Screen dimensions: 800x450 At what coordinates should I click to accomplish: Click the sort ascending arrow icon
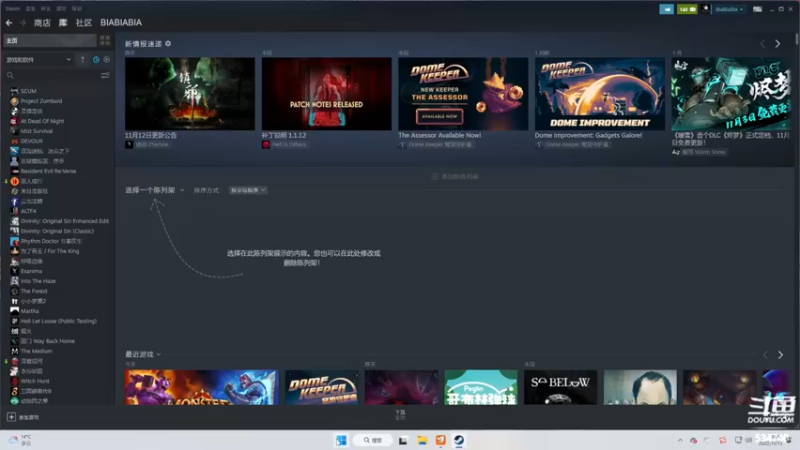[83, 60]
